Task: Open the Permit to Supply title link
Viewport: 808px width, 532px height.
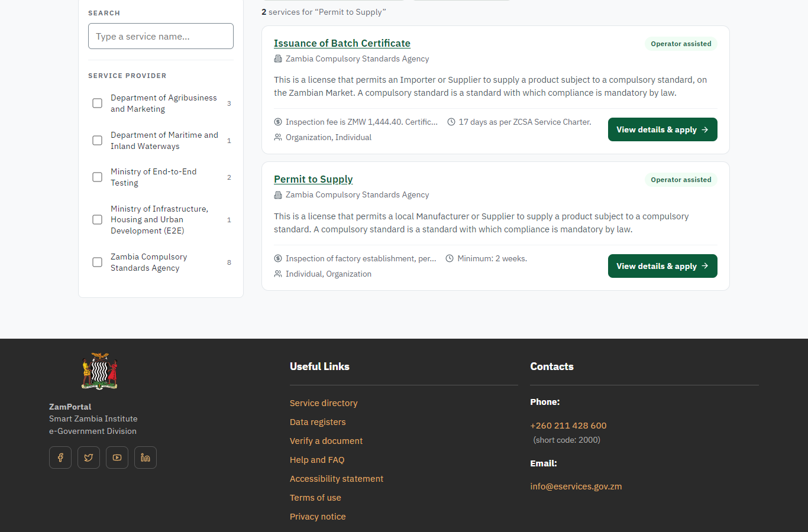Action: tap(313, 179)
